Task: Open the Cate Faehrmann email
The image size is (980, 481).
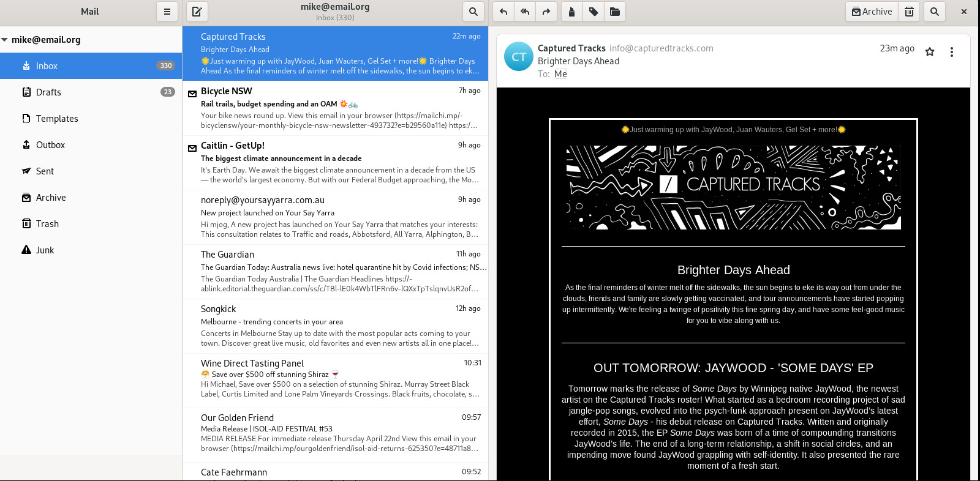Action: 335,471
